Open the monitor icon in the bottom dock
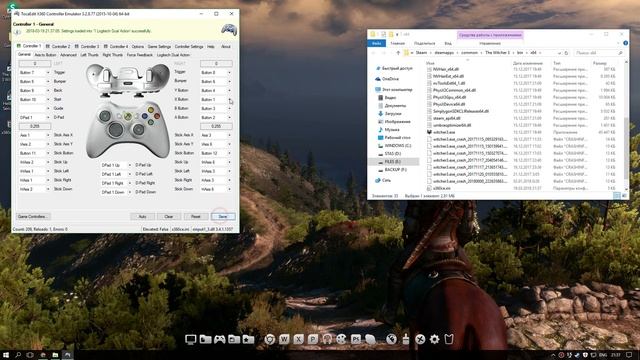640x360 pixels. 191,339
